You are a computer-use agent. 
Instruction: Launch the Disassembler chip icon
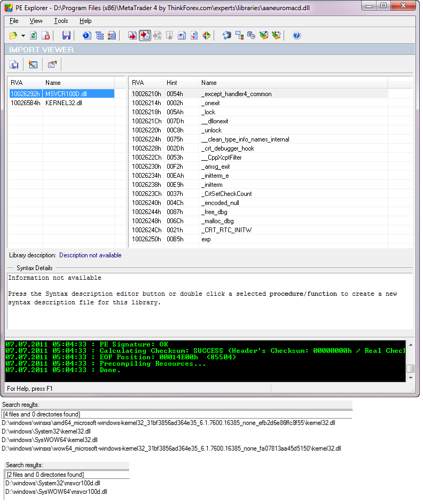point(227,36)
